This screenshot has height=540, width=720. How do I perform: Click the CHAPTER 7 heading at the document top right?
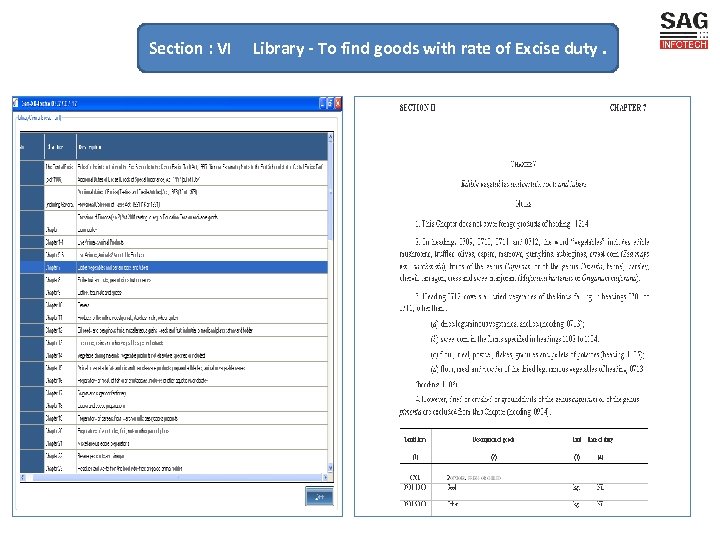(x=628, y=108)
